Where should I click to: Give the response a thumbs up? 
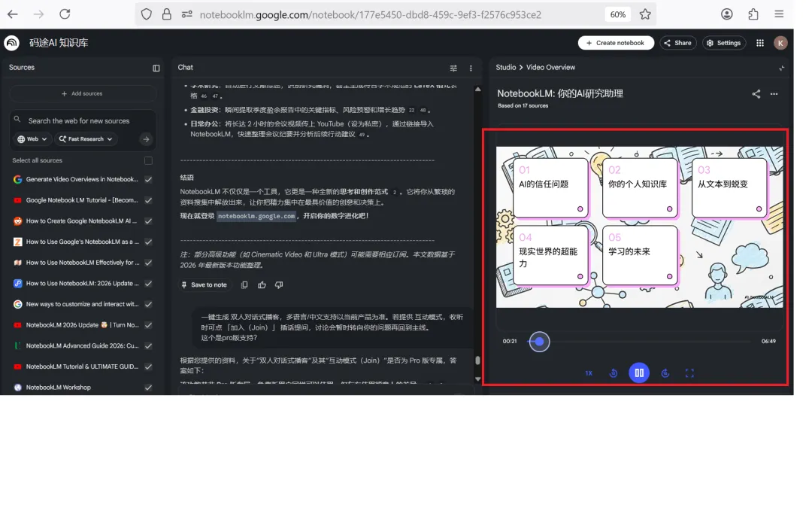tap(262, 284)
